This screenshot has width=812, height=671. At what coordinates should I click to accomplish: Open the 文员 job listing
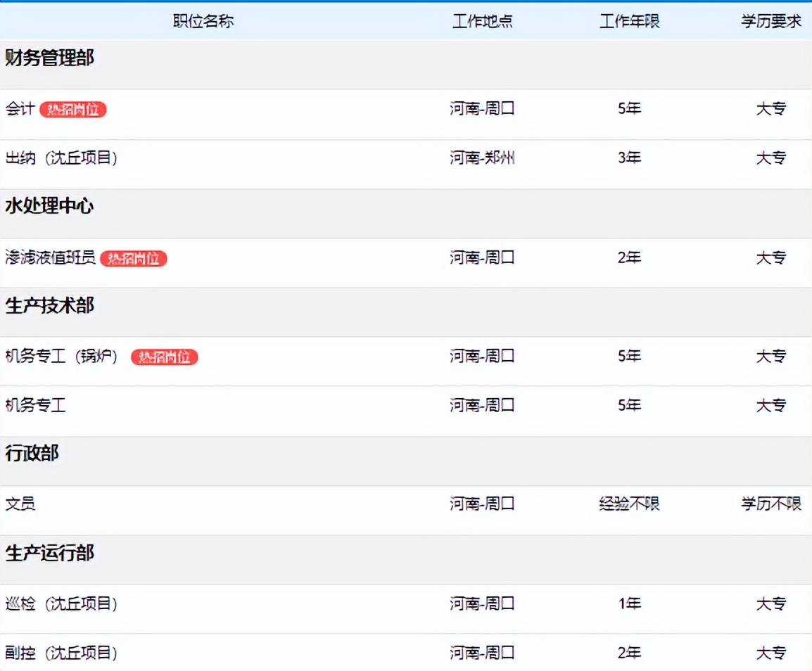[20, 504]
